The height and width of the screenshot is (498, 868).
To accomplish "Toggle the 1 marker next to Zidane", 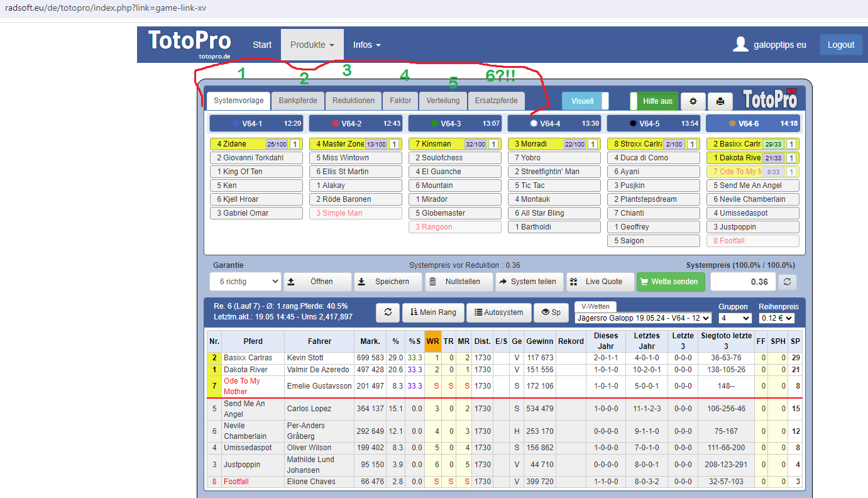I will click(295, 144).
